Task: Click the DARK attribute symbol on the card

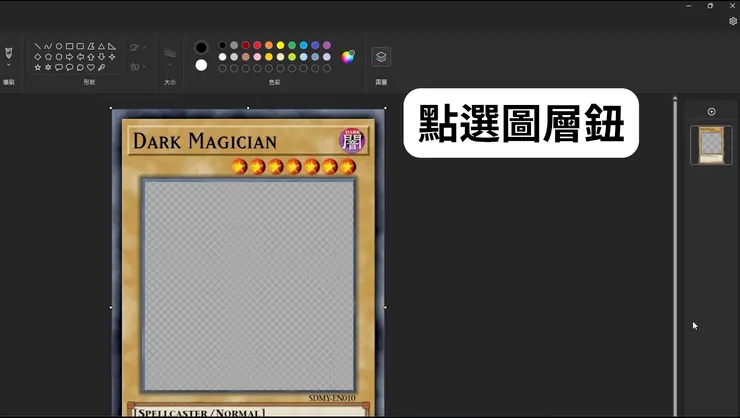Action: (x=352, y=141)
